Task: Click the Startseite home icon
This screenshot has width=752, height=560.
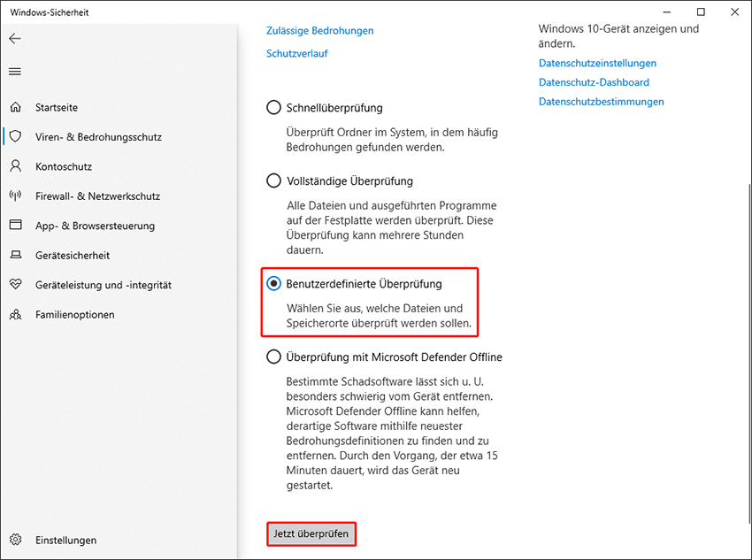Action: (15, 107)
